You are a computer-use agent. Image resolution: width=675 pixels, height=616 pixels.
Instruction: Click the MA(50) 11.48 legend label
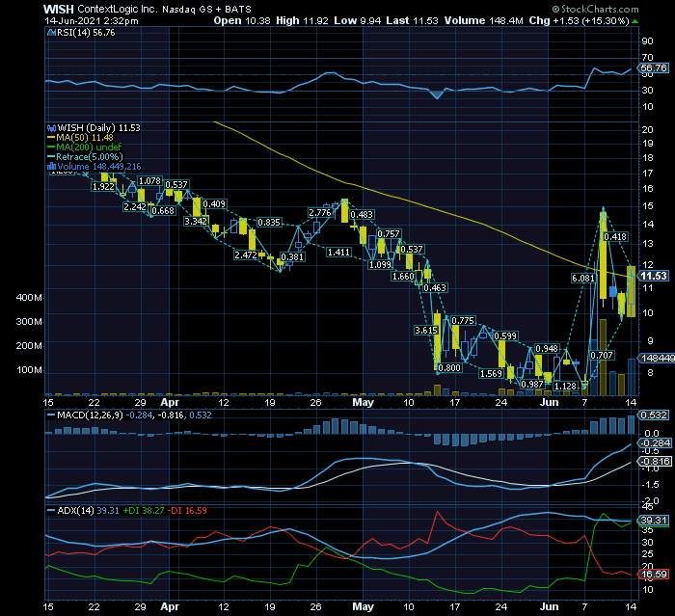point(85,138)
